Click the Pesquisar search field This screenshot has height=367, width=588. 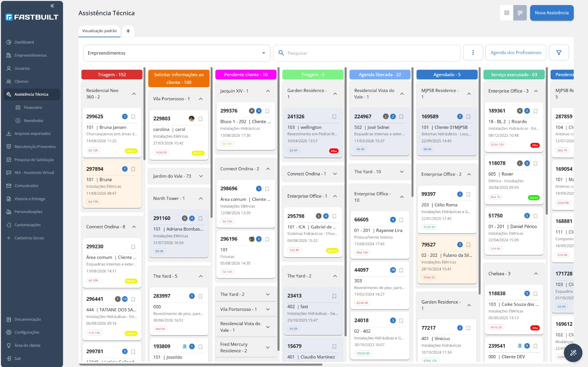click(367, 53)
